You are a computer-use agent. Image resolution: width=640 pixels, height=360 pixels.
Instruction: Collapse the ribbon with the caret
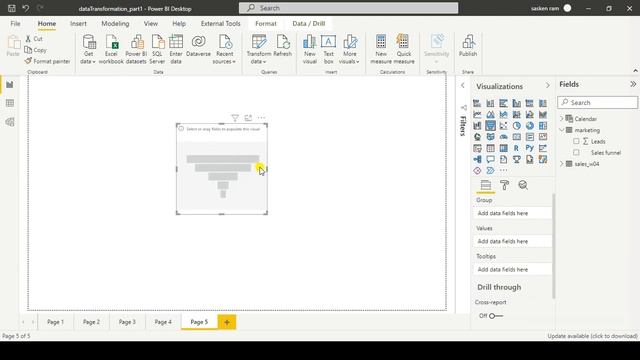635,71
